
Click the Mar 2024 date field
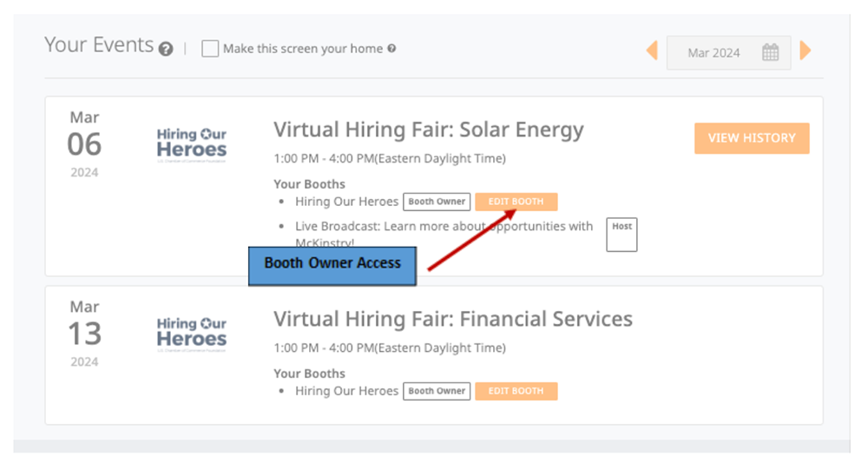[728, 53]
